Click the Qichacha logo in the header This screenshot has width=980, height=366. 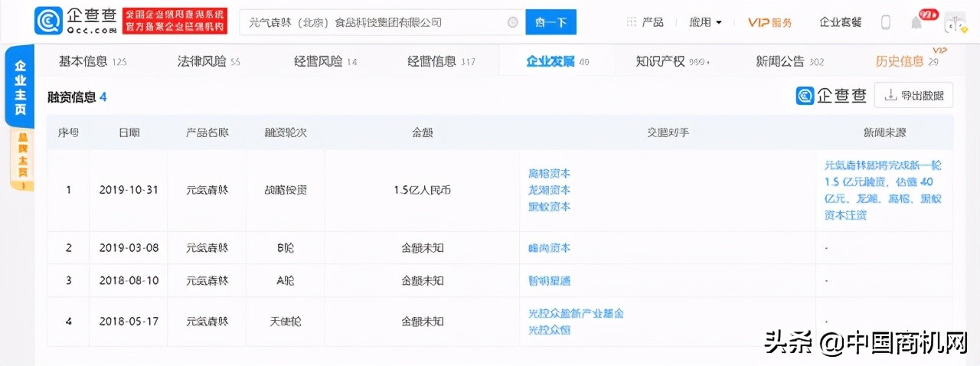point(76,21)
